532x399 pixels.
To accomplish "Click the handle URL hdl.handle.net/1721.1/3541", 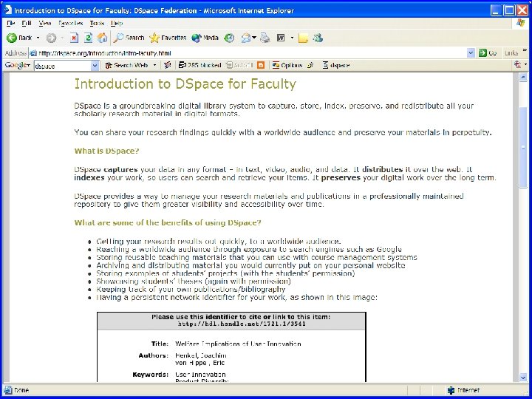I will tap(242, 324).
